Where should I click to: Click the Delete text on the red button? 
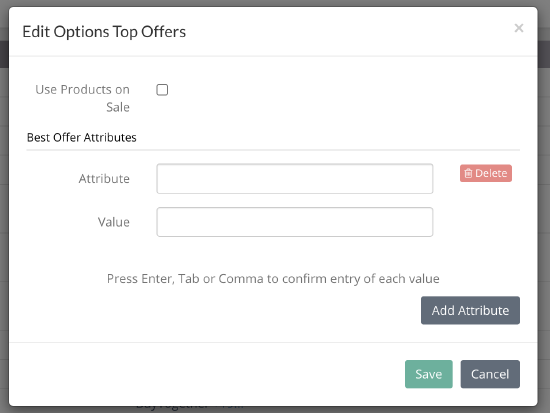point(491,173)
